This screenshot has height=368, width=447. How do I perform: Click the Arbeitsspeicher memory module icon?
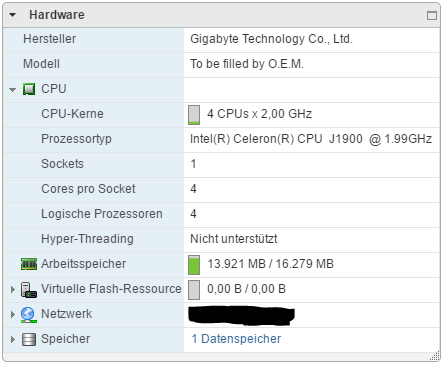click(x=29, y=264)
